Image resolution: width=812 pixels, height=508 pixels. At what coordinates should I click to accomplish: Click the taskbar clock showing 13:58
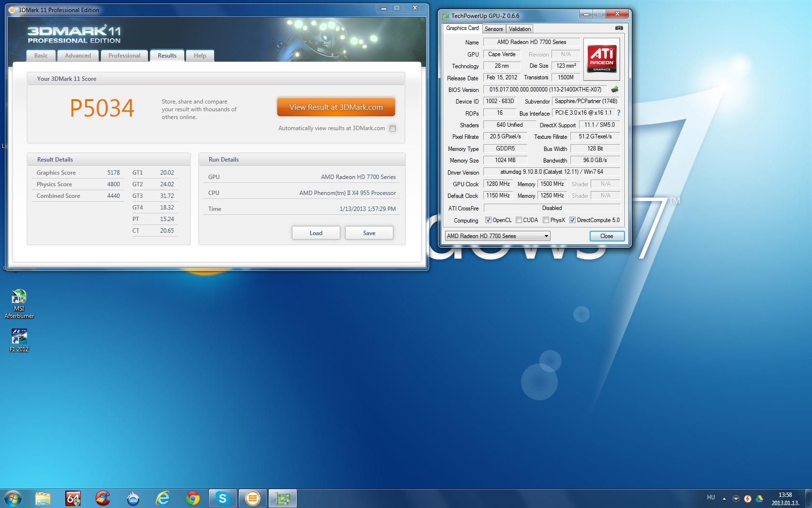click(x=785, y=499)
